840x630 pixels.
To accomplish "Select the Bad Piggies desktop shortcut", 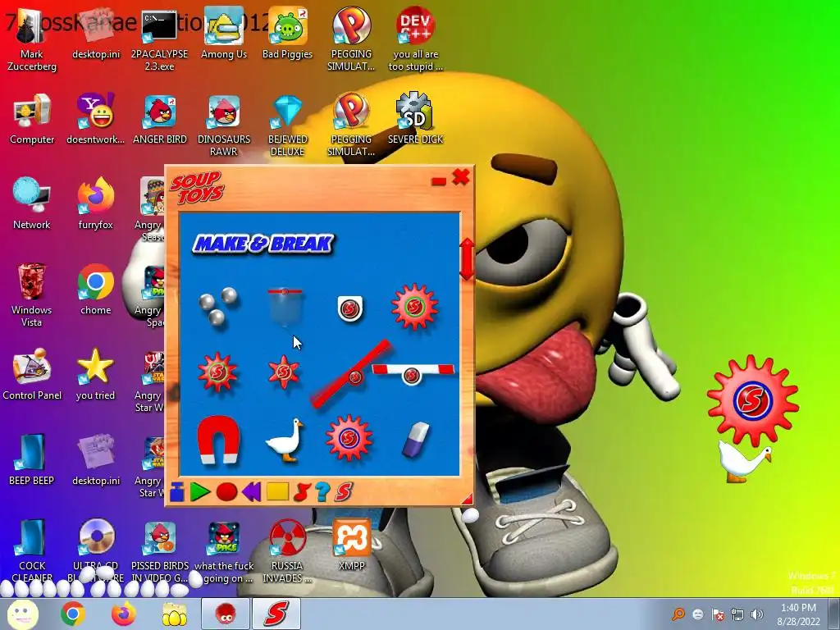I will pyautogui.click(x=288, y=34).
